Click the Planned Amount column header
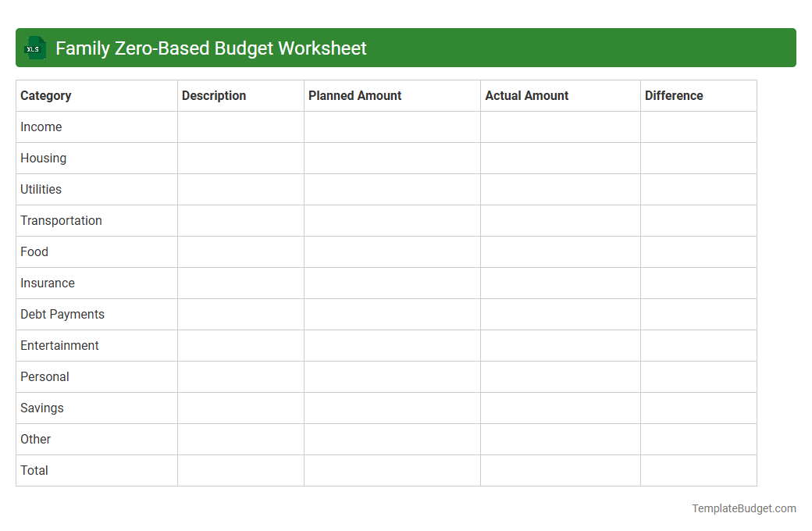 354,95
